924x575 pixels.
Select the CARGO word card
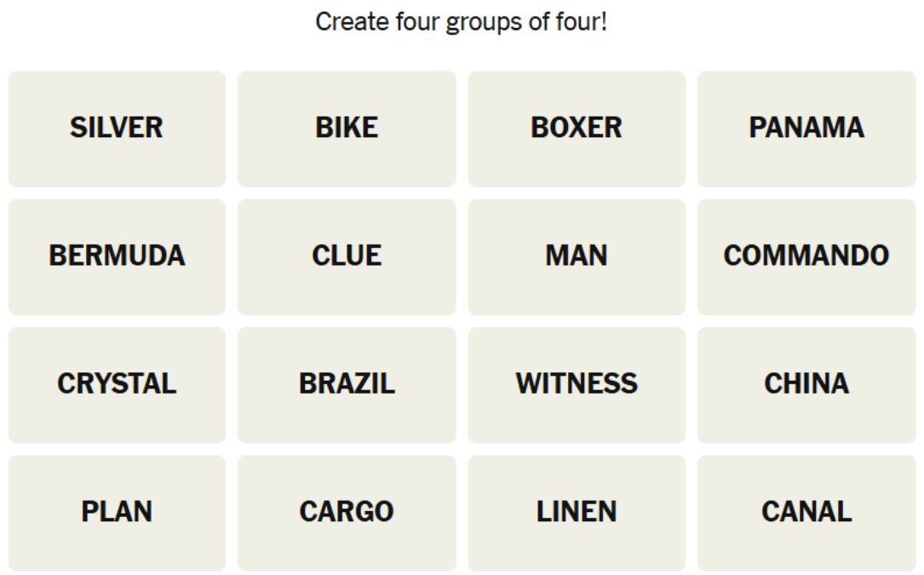pos(347,512)
